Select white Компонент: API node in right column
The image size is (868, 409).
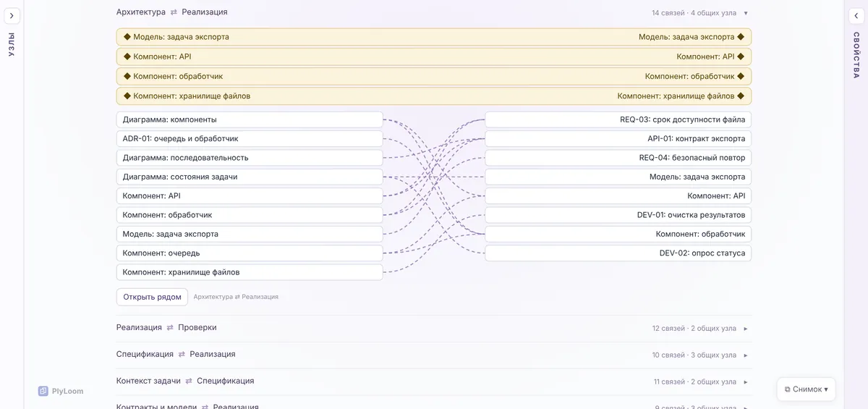(x=618, y=195)
